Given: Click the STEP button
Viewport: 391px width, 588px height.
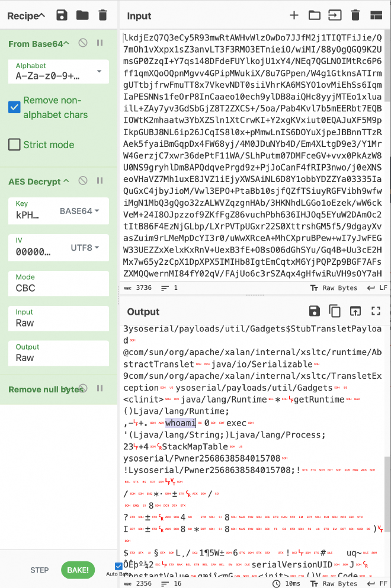Looking at the screenshot, I should [x=40, y=570].
